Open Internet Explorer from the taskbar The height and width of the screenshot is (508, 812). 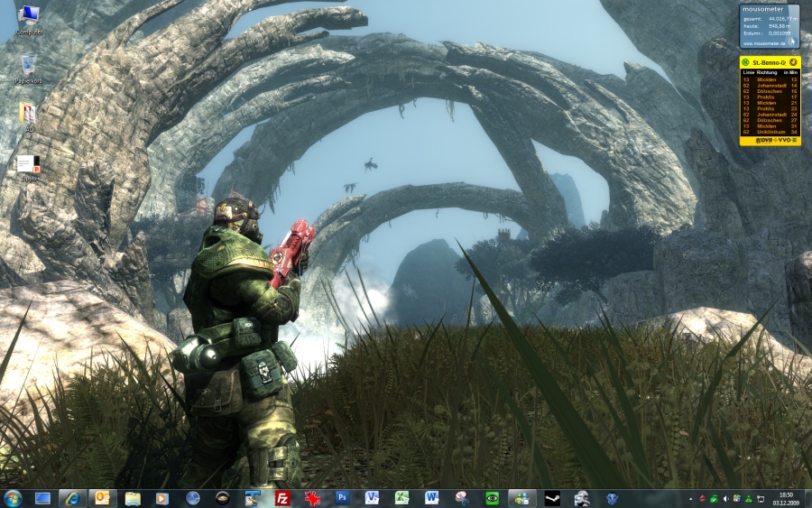pyautogui.click(x=72, y=499)
